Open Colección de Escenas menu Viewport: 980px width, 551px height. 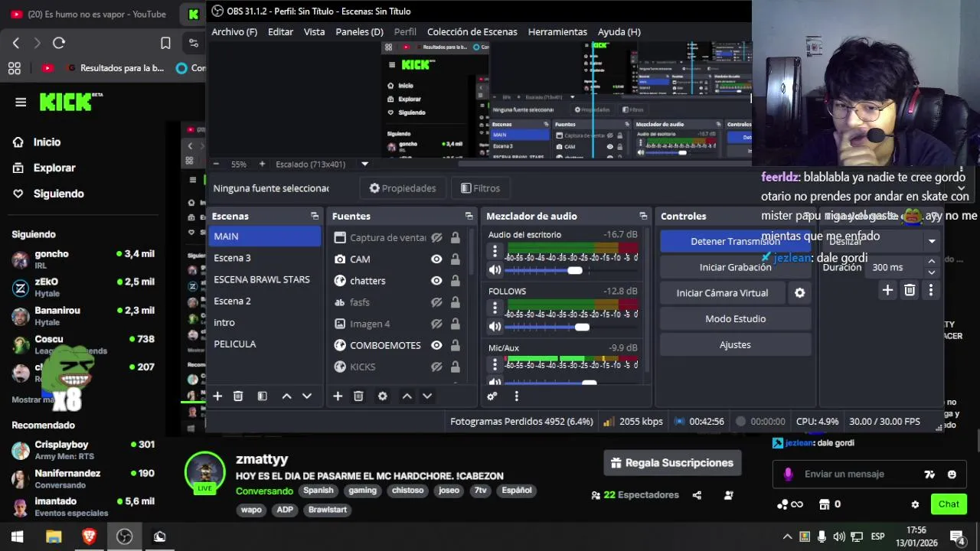tap(472, 31)
